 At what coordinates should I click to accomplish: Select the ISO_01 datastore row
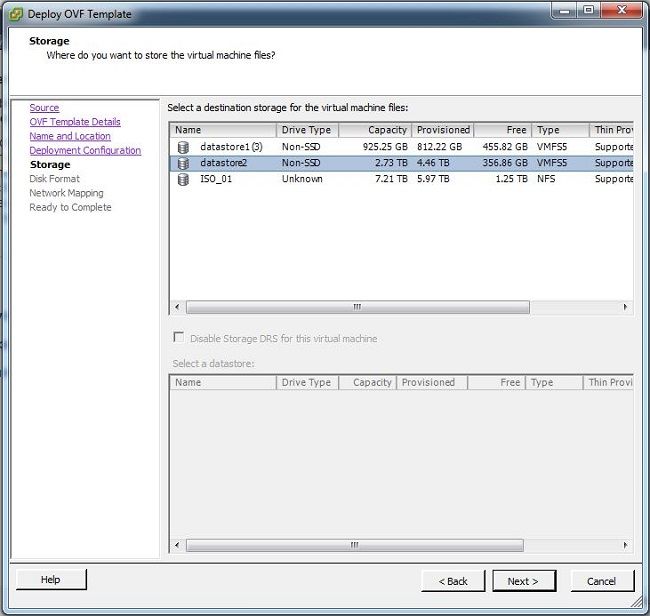click(x=401, y=179)
